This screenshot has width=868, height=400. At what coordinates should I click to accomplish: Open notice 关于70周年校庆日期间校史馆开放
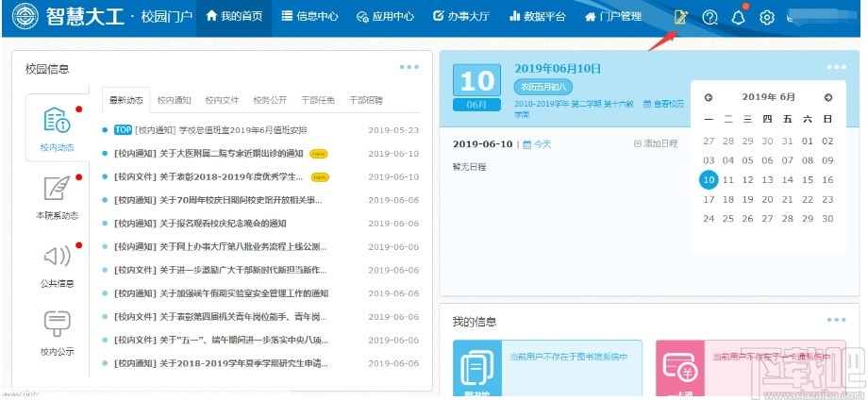click(x=218, y=200)
